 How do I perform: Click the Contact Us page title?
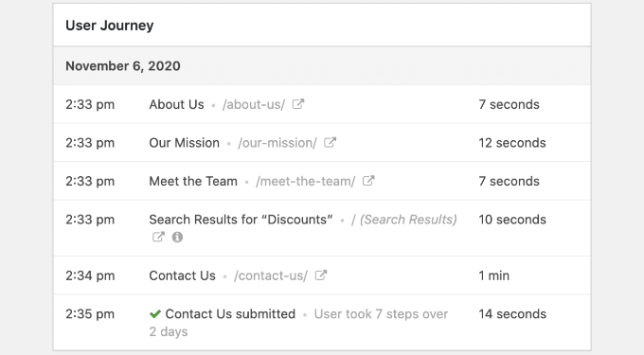(x=183, y=275)
